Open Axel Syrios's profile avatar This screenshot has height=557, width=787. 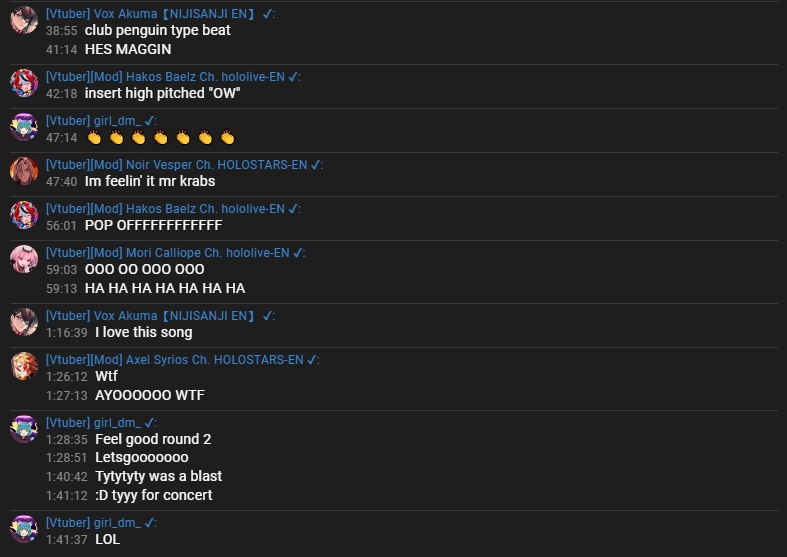point(24,366)
